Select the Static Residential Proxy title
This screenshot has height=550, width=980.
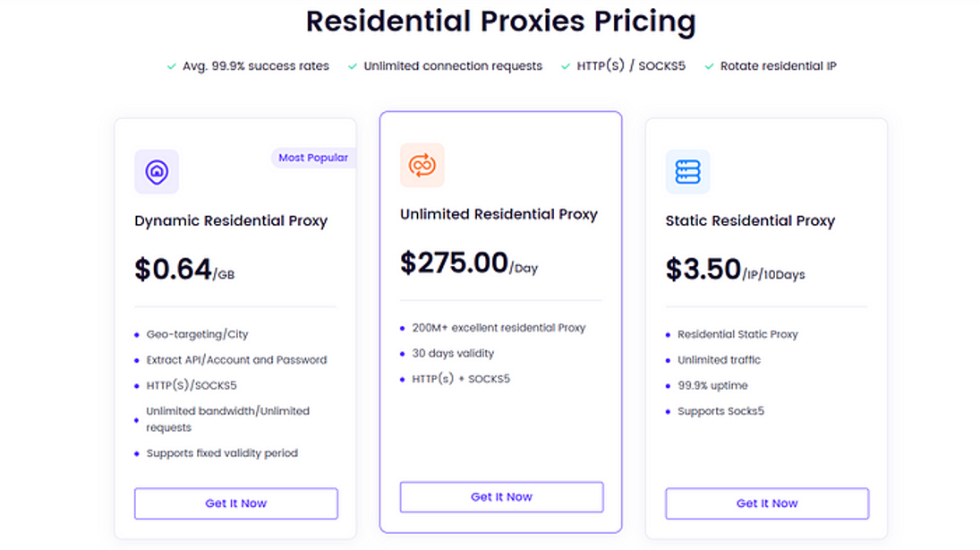(x=750, y=221)
